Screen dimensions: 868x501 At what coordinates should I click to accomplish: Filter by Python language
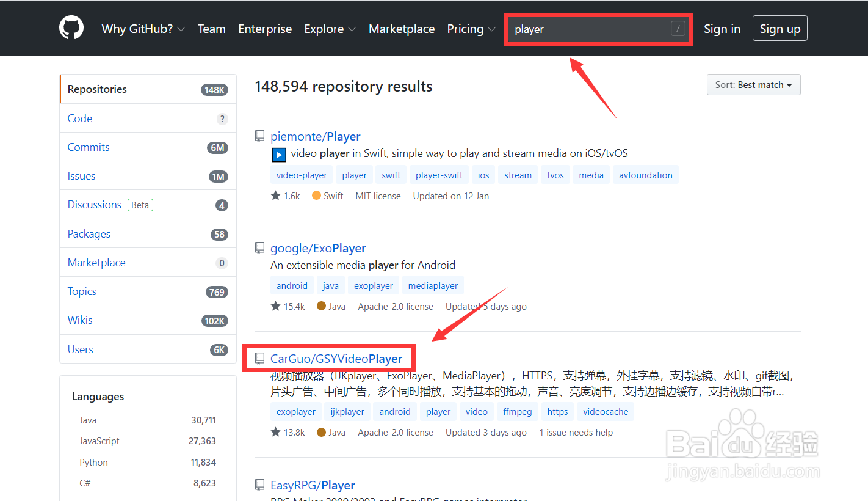tap(148, 463)
